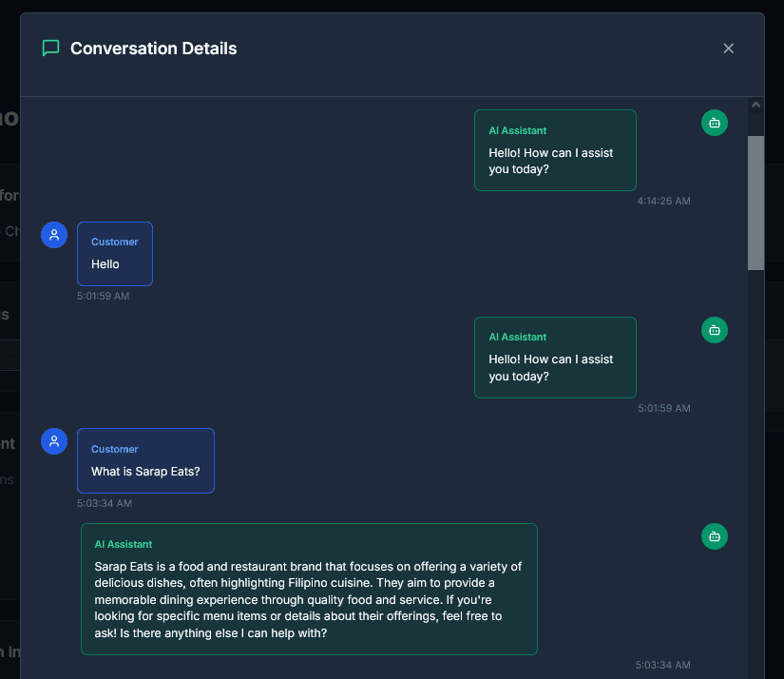Select the customer avatar next to 'What is Sarap Eats?'
Image resolution: width=784 pixels, height=679 pixels.
tap(54, 441)
